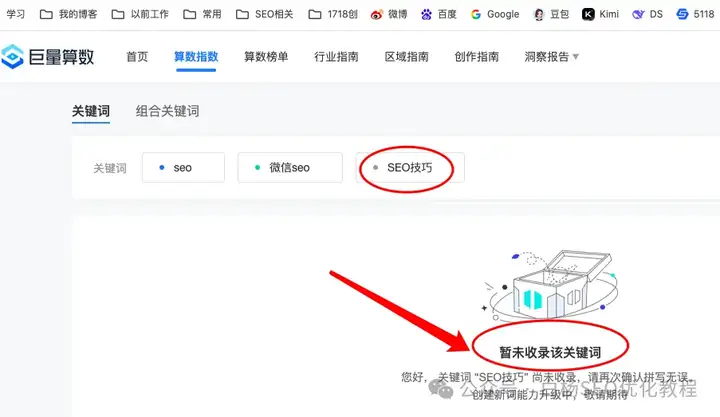Viewport: 720px width, 417px height.
Task: Open the 百度 paw bookmark
Action: tap(426, 15)
